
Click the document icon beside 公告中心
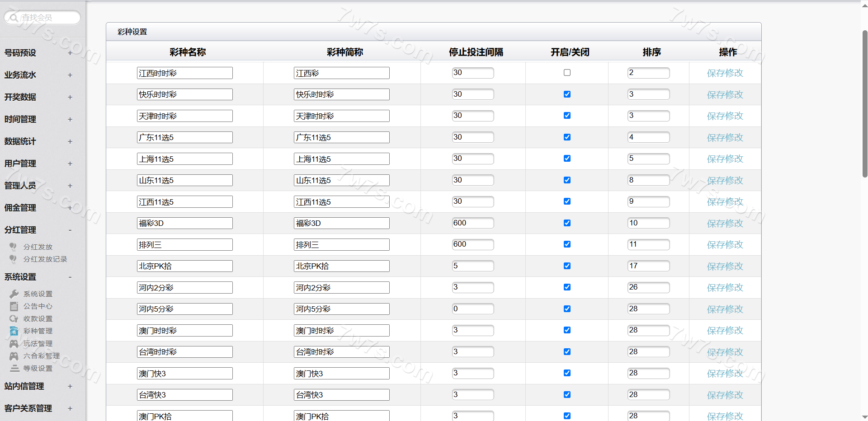[14, 306]
